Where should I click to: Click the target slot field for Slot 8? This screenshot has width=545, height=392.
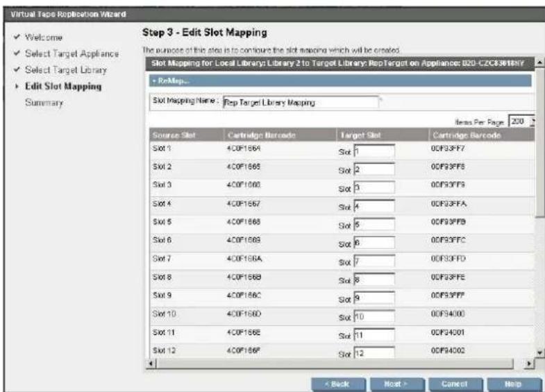[374, 280]
